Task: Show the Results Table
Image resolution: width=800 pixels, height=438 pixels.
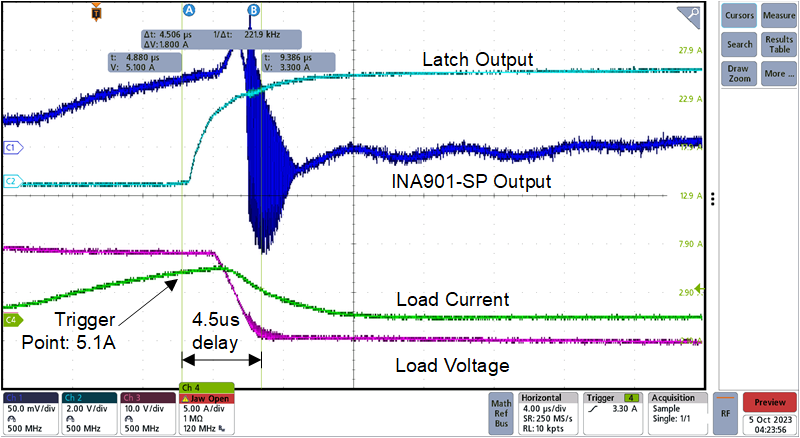Action: point(779,44)
